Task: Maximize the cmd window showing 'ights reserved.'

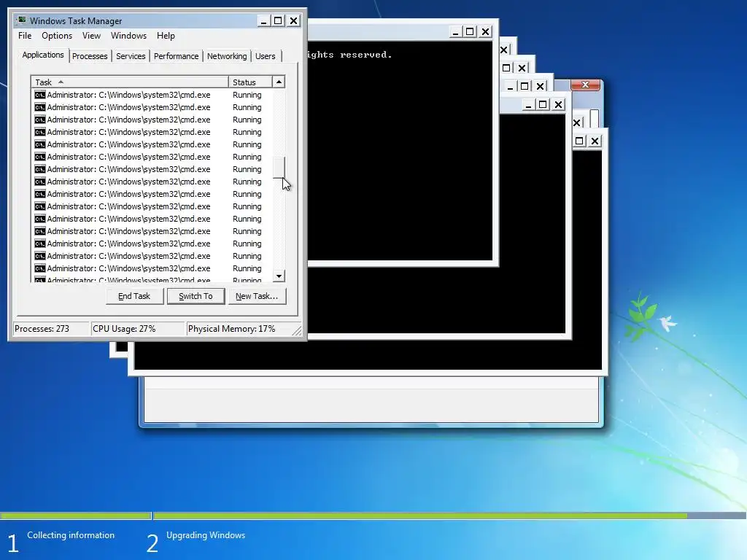Action: coord(471,31)
